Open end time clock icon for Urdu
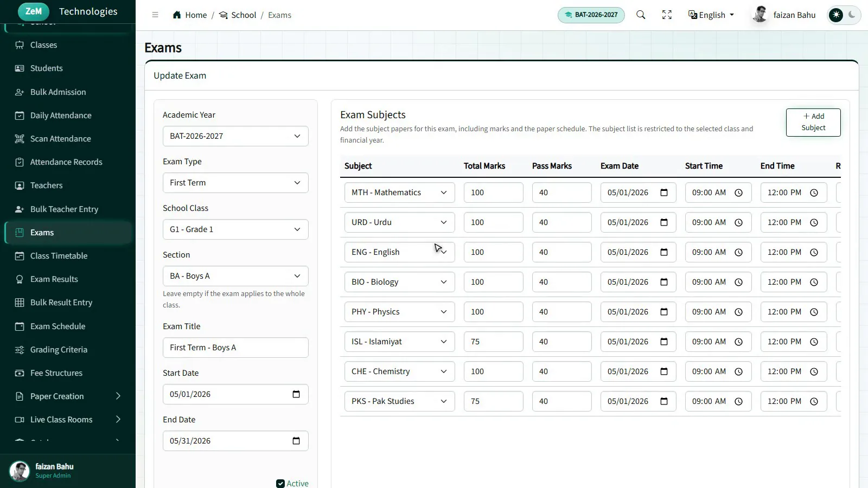 (814, 222)
